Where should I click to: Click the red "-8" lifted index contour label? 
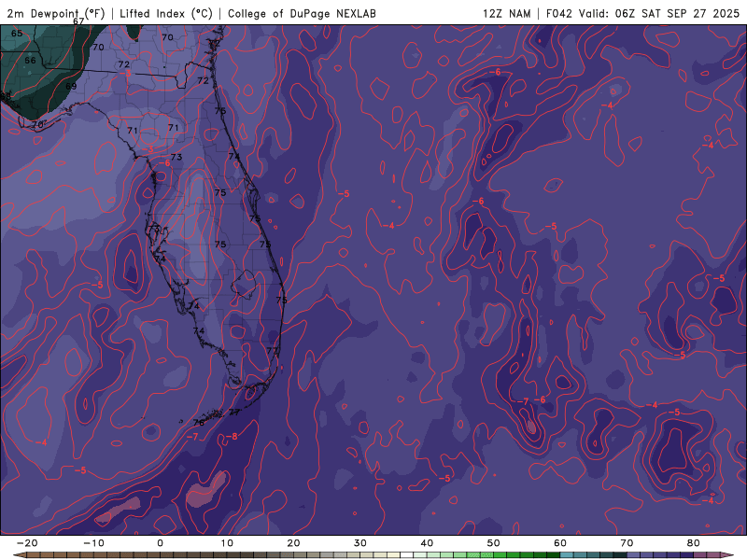tap(232, 436)
